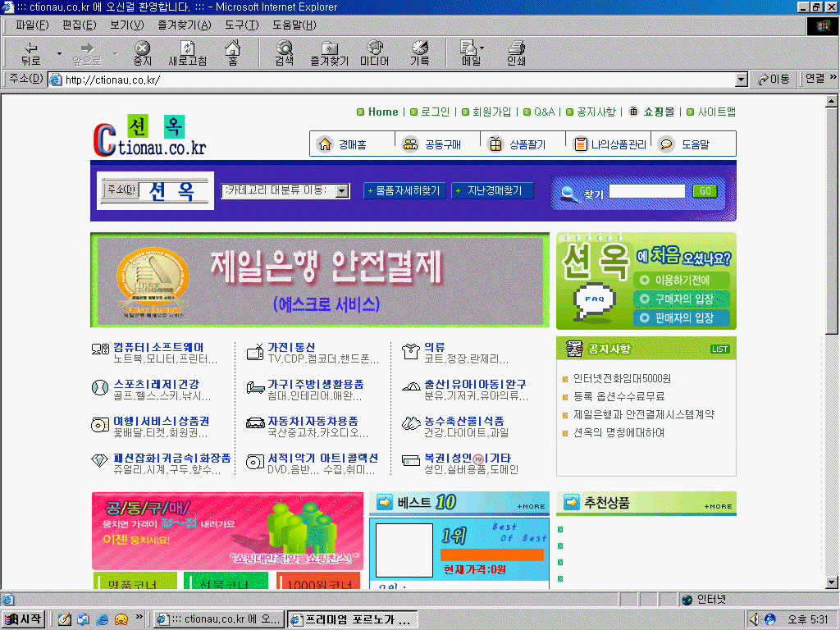
Task: Open 즐겨찾기 favorites toolbar icon
Action: 329,53
